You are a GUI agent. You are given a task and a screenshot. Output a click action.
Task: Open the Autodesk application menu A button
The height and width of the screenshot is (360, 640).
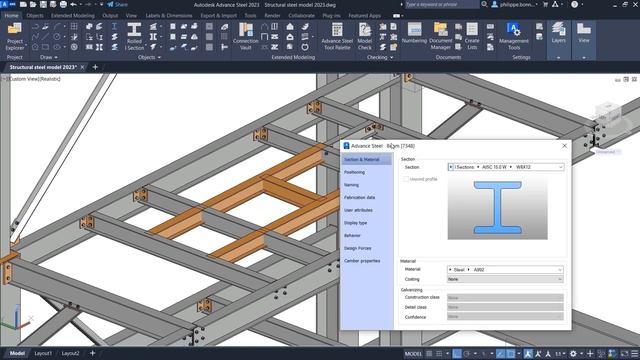(4, 4)
